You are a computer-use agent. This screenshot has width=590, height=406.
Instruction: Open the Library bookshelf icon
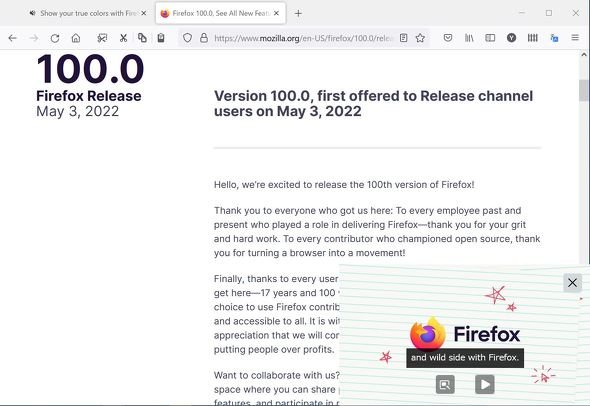469,38
